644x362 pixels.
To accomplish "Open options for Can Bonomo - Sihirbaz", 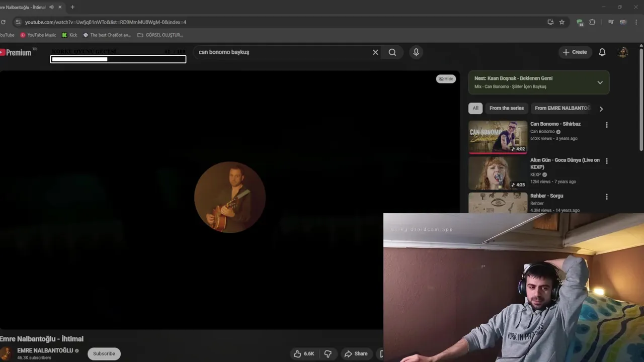I will pos(606,125).
